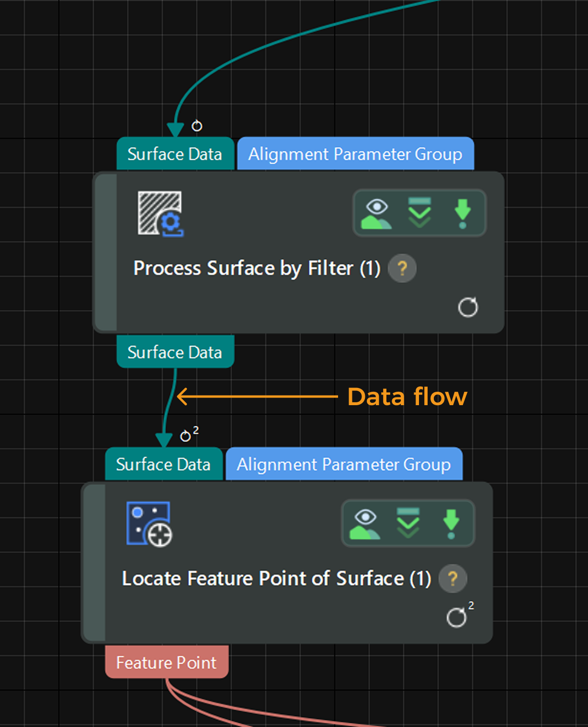Click small loop indicator above Process Surface input
The image size is (588, 727).
197,126
